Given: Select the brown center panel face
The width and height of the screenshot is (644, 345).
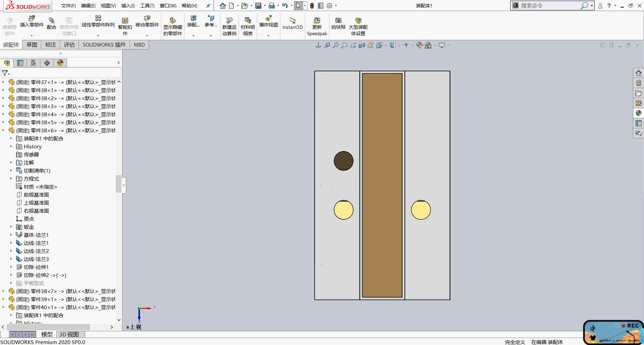Looking at the screenshot, I should click(382, 185).
